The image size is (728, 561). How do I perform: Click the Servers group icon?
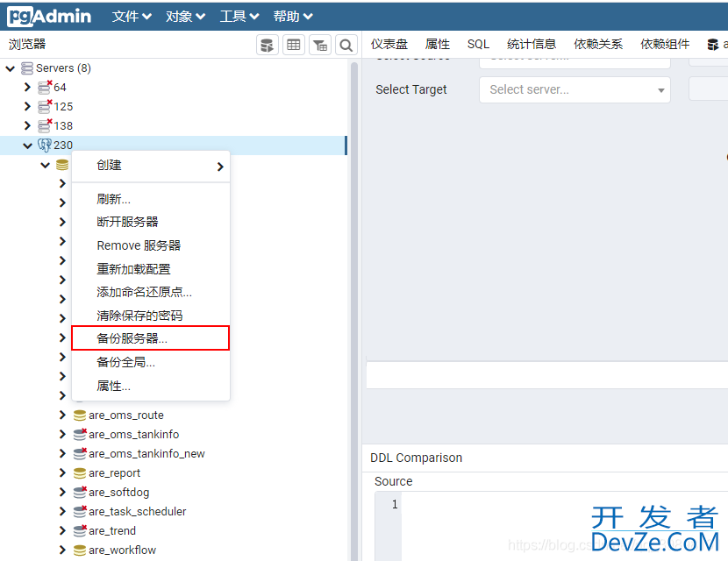[x=27, y=68]
